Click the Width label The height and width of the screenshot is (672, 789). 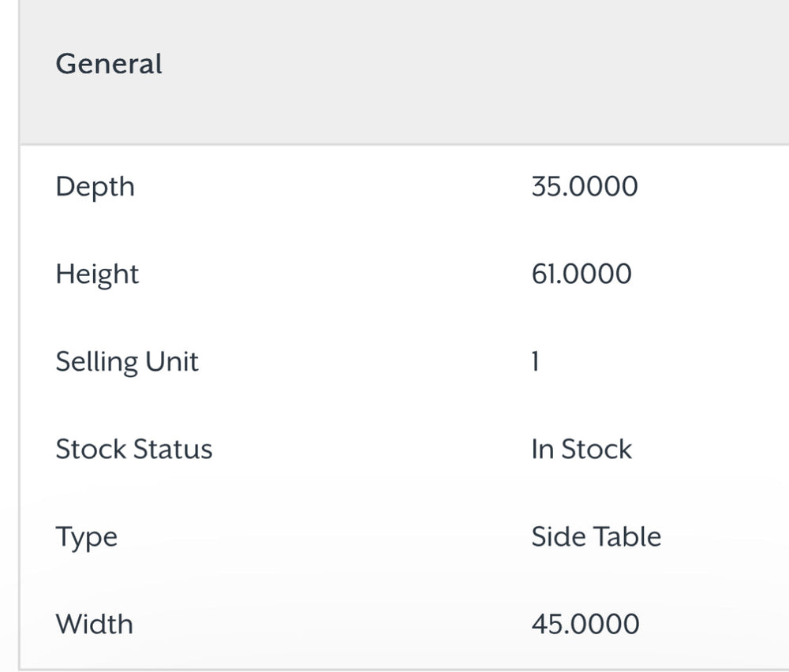tap(94, 625)
